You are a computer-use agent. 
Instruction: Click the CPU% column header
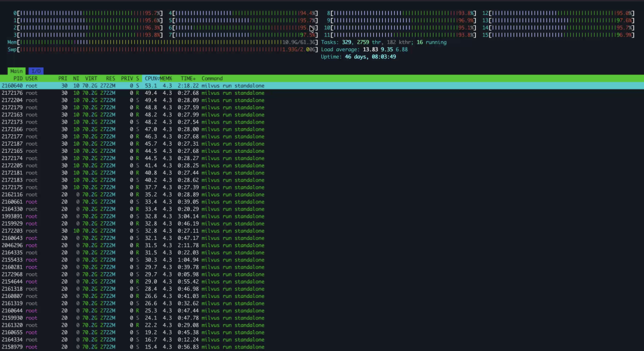(x=151, y=79)
